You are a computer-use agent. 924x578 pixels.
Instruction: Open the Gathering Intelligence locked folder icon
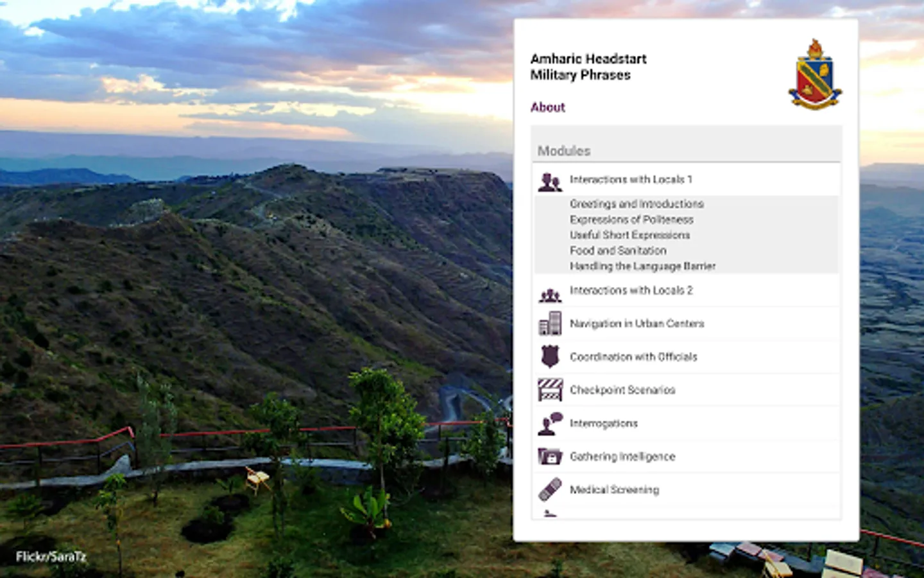(550, 457)
